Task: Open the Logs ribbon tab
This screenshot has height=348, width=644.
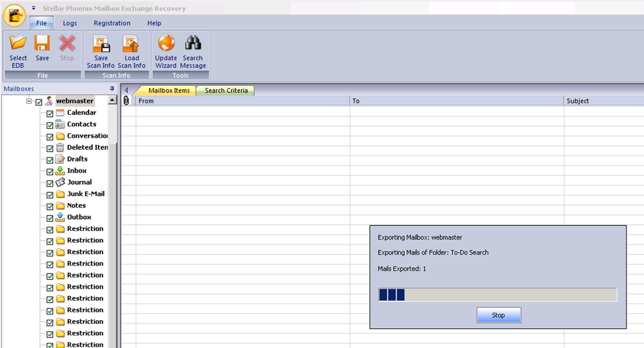Action: pos(70,23)
